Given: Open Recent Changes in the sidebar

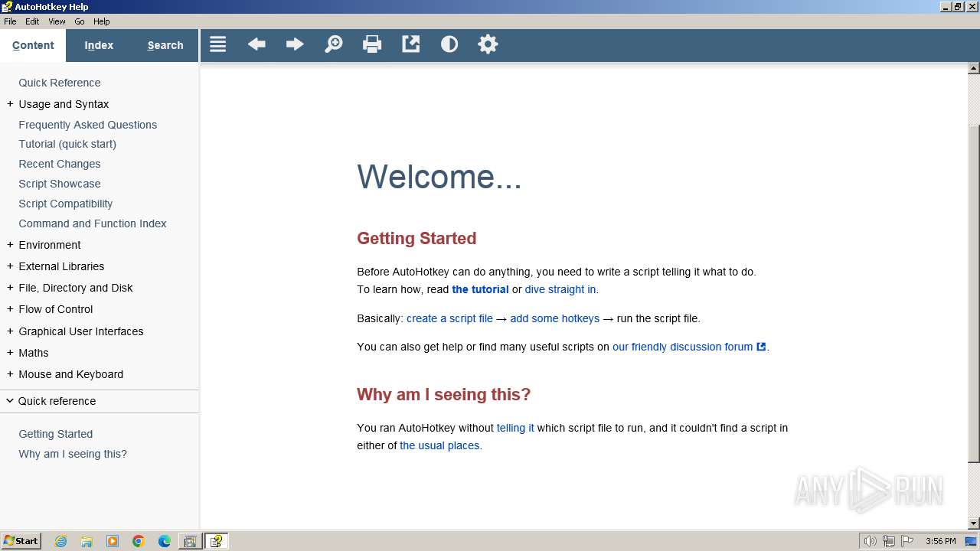Looking at the screenshot, I should click(60, 164).
